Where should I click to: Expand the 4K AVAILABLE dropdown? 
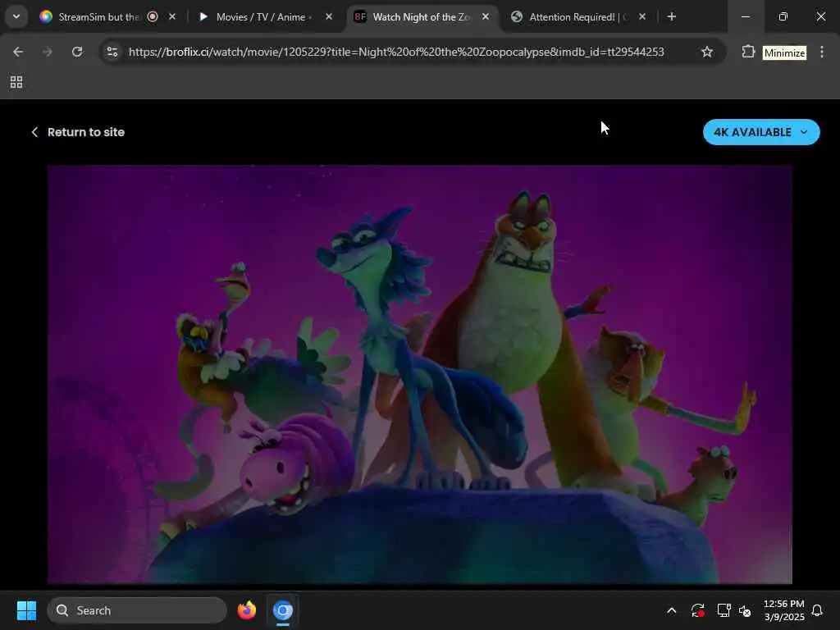click(x=761, y=132)
